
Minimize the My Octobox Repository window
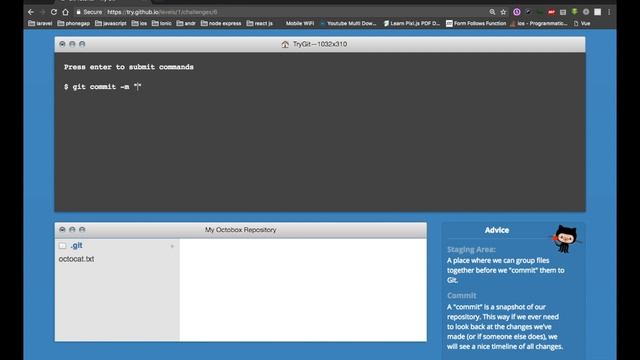coord(72,229)
